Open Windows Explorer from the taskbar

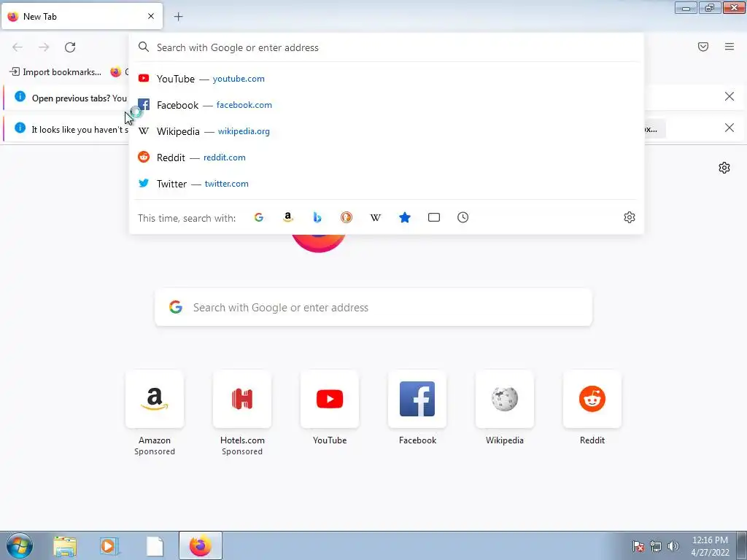coord(65,545)
